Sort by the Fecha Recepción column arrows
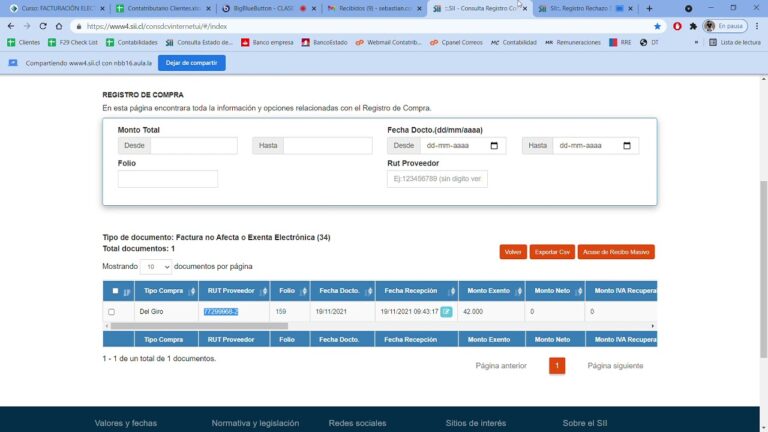Image resolution: width=768 pixels, height=432 pixels. click(x=452, y=291)
